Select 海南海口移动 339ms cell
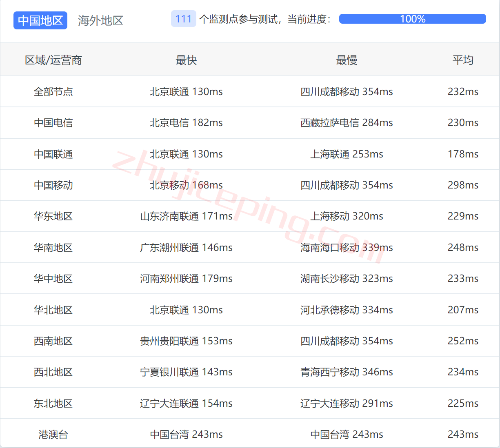 pos(347,248)
